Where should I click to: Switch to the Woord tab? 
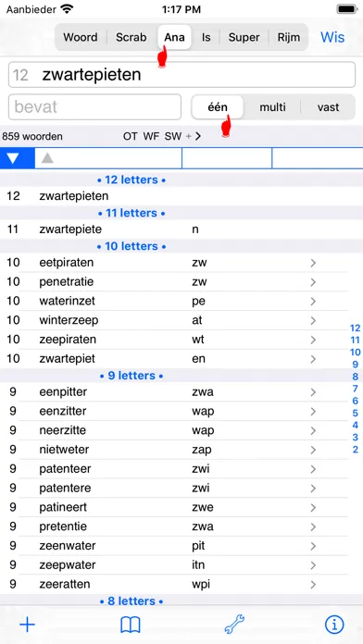(x=81, y=37)
